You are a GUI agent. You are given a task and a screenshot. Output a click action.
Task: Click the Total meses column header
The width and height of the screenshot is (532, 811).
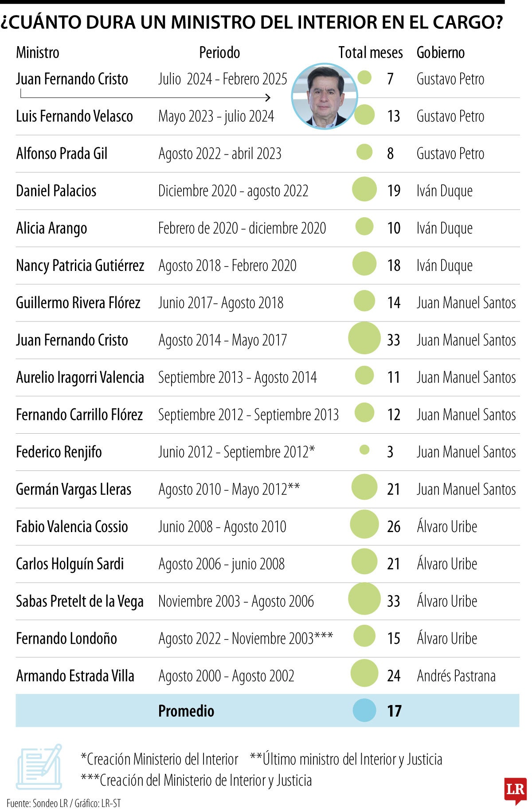(371, 53)
